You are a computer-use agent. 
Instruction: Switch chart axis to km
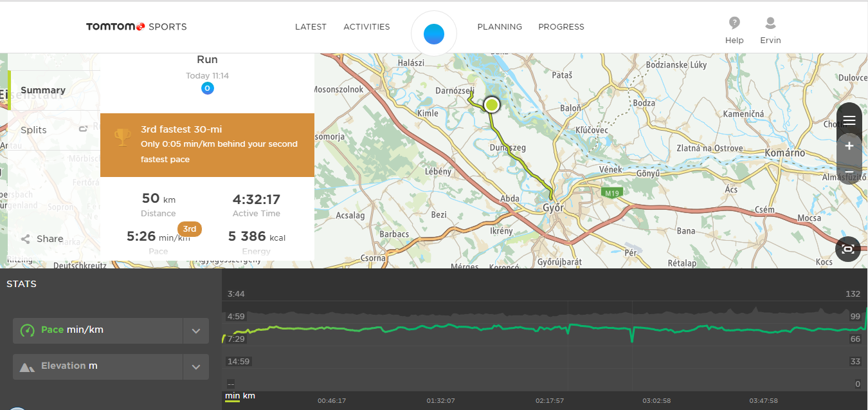249,395
